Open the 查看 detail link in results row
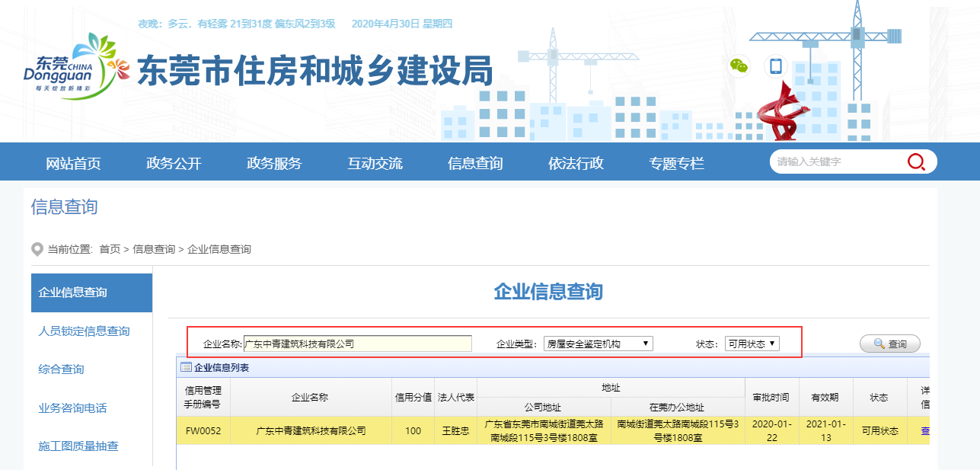This screenshot has height=470, width=980. 927,430
